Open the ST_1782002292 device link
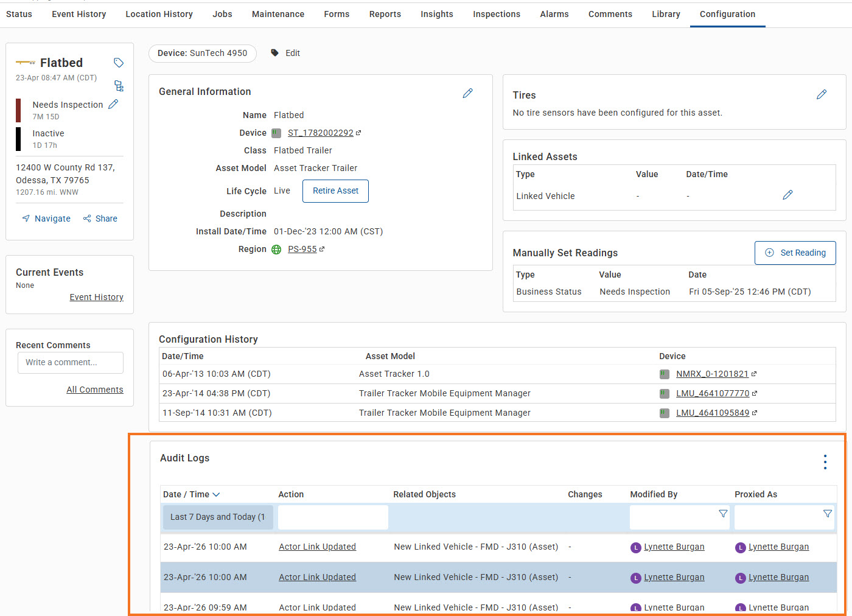 (x=321, y=133)
